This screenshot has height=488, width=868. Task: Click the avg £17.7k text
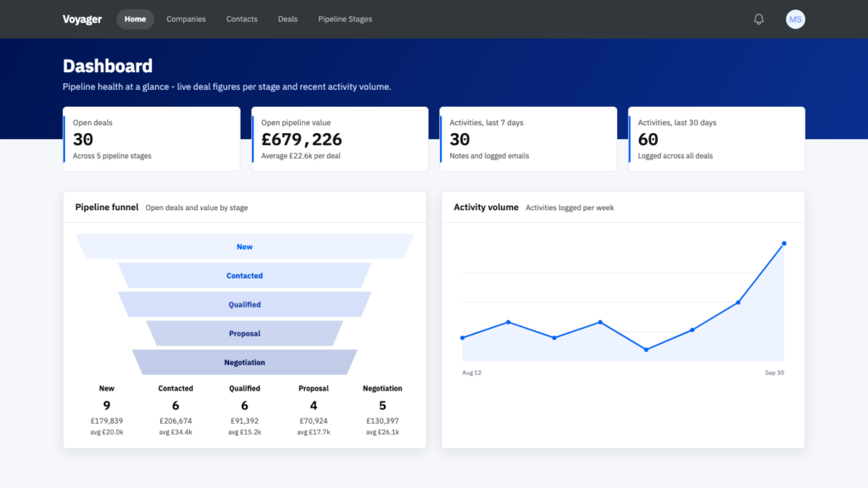pos(314,432)
